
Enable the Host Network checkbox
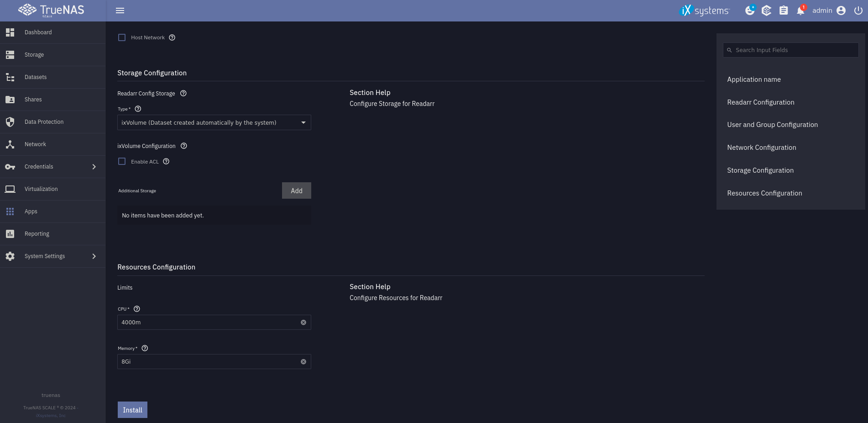tap(122, 37)
